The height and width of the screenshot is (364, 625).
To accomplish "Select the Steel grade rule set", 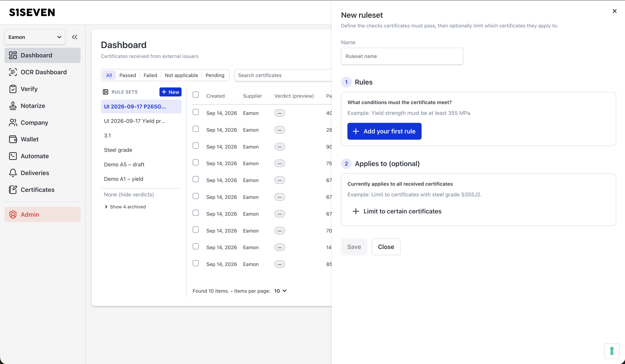I will pos(141,150).
